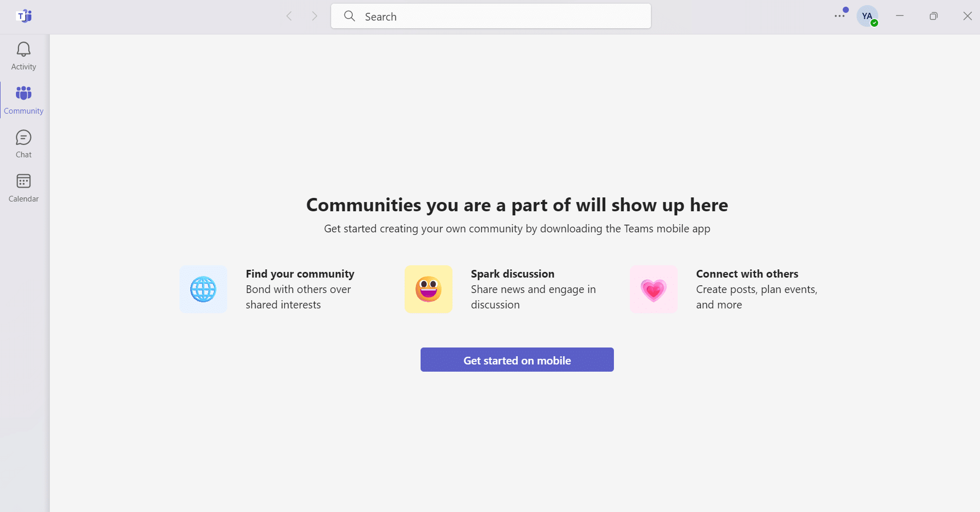Click the Microsoft Teams logo
The height and width of the screenshot is (512, 980).
(x=24, y=16)
